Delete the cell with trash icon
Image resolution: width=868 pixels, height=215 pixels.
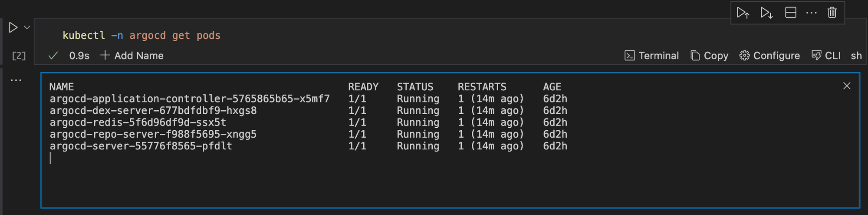point(832,13)
